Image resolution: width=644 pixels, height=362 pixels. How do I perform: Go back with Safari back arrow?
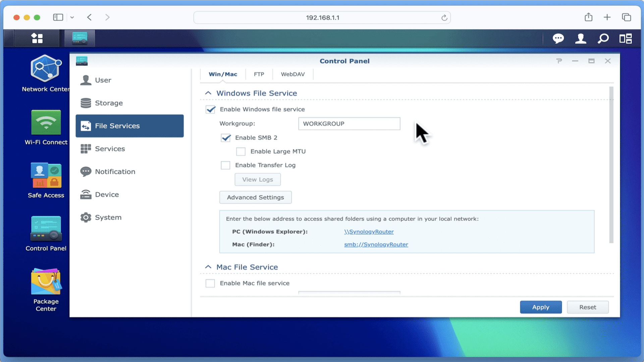(89, 17)
